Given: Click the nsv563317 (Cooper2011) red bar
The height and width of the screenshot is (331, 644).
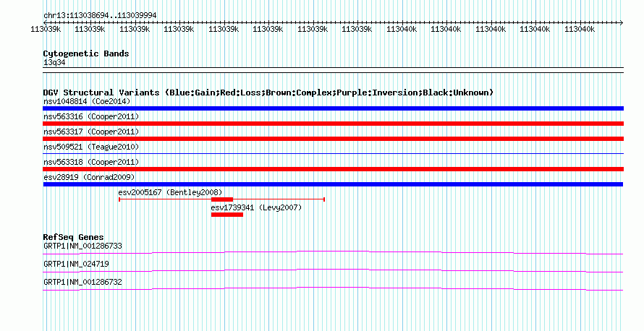Looking at the screenshot, I should click(x=333, y=139).
